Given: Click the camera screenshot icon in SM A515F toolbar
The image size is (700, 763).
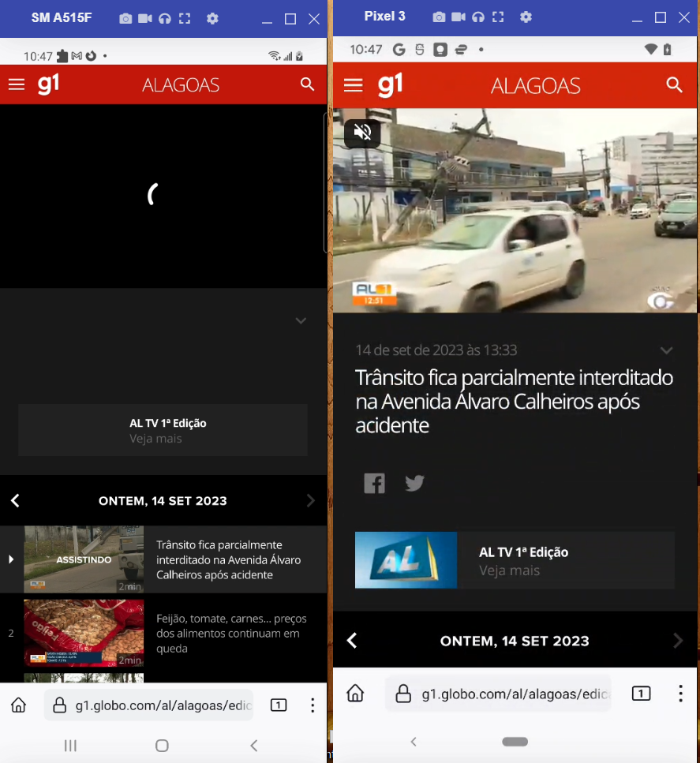Looking at the screenshot, I should [x=125, y=18].
